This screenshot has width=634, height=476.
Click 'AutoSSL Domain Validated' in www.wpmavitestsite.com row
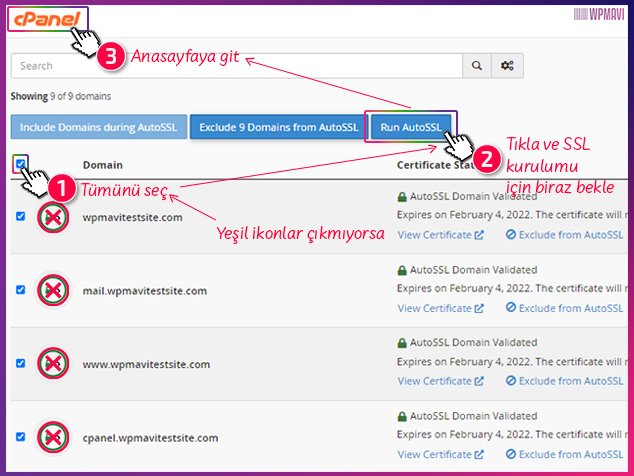pyautogui.click(x=473, y=343)
